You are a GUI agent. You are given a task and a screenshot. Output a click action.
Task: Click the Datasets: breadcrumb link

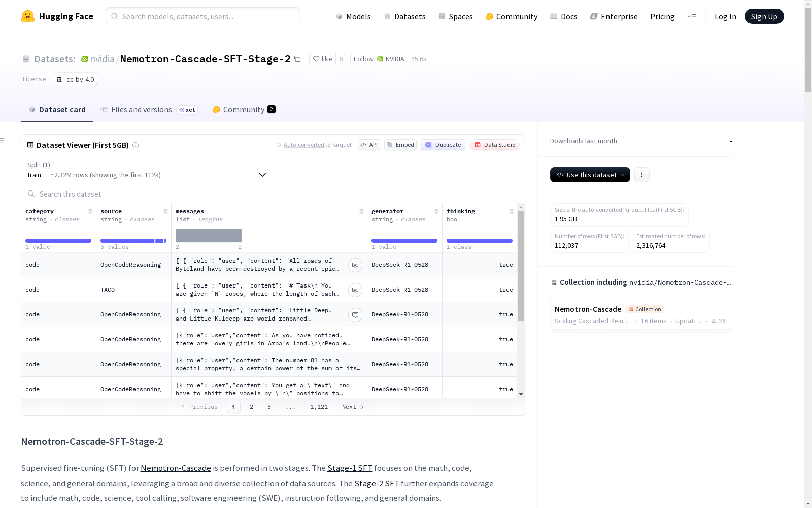(x=55, y=59)
